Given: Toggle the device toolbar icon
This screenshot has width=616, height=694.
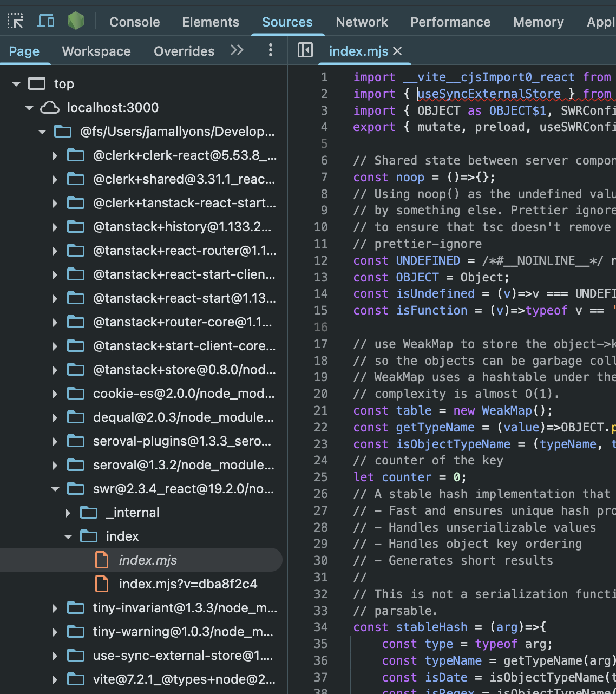Looking at the screenshot, I should pos(45,22).
